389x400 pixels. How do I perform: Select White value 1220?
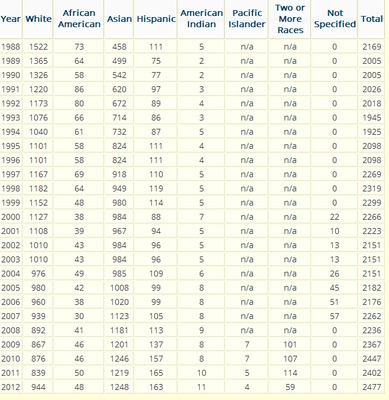tap(38, 89)
